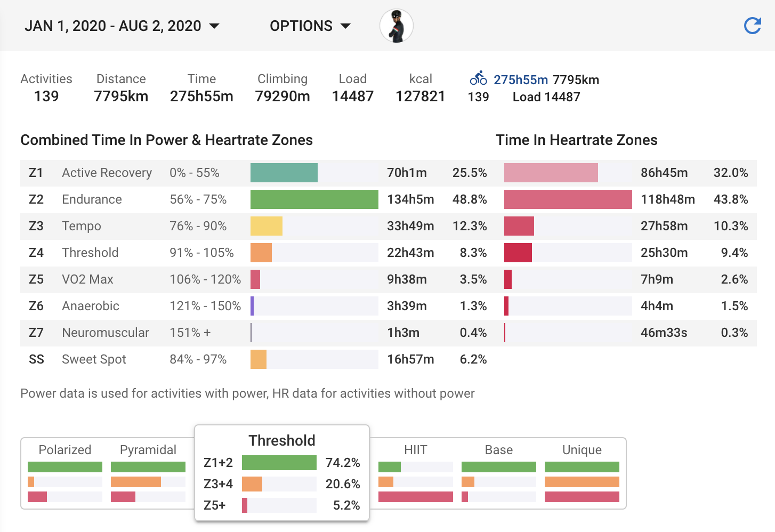775x532 pixels.
Task: Toggle the Base distribution model
Action: pos(498,449)
